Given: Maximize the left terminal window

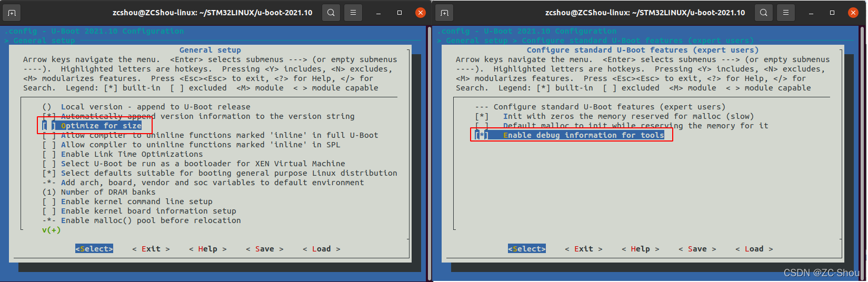Looking at the screenshot, I should pyautogui.click(x=400, y=13).
